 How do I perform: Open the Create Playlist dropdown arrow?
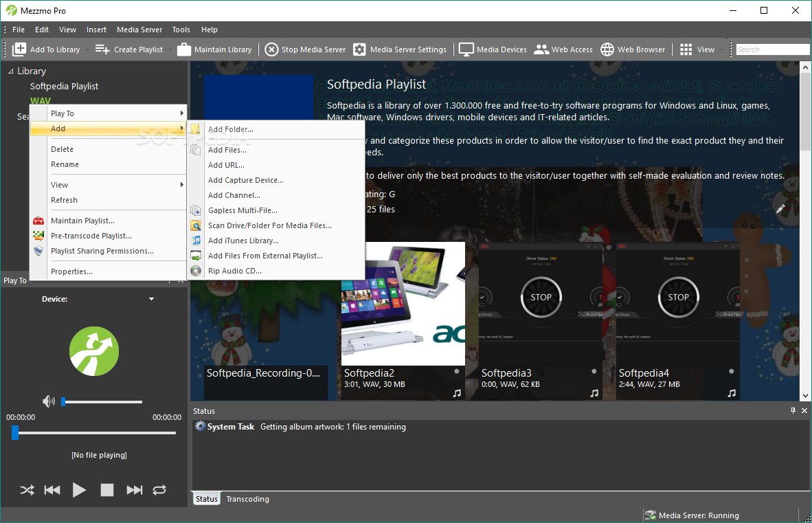pyautogui.click(x=170, y=49)
